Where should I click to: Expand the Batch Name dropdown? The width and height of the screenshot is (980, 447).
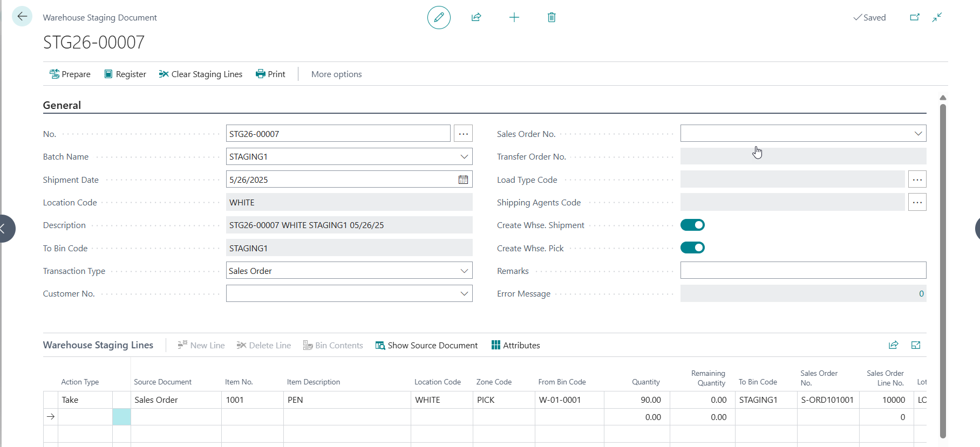tap(464, 156)
